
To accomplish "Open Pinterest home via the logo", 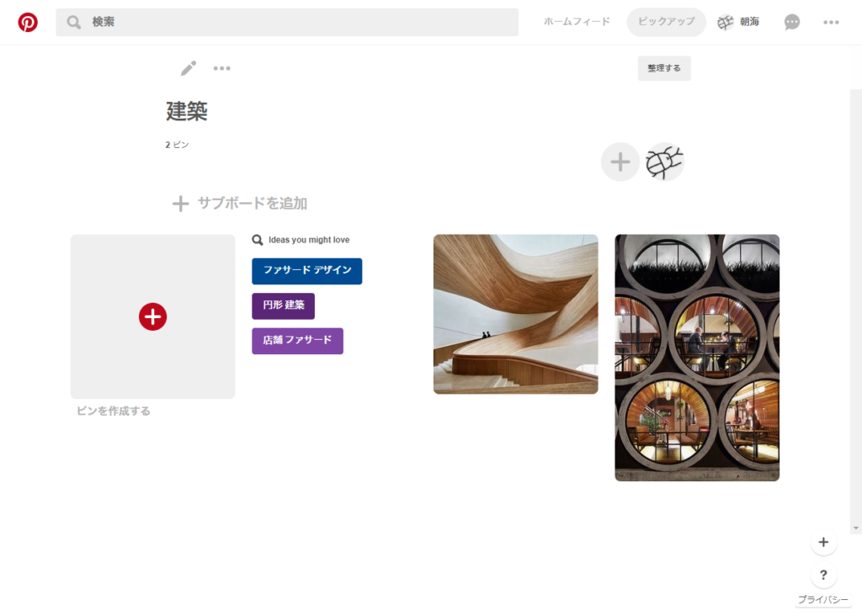I will point(28,22).
